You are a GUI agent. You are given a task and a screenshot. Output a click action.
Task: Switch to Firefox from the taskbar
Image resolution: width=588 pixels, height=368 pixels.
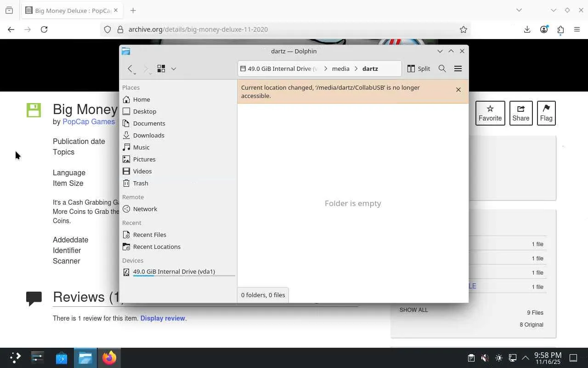click(x=109, y=358)
